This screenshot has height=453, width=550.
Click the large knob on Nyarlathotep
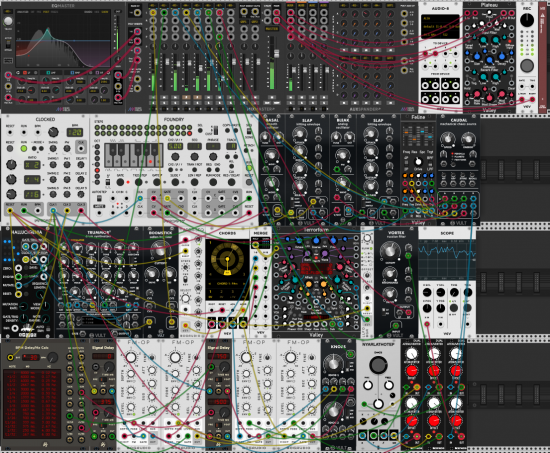click(x=378, y=365)
